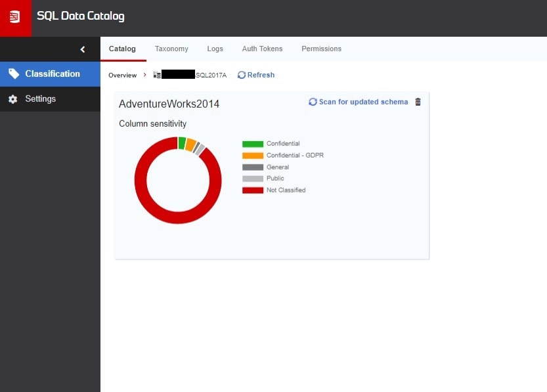The image size is (547, 392).
Task: Click the scan schema circular arrows icon
Action: coord(313,102)
